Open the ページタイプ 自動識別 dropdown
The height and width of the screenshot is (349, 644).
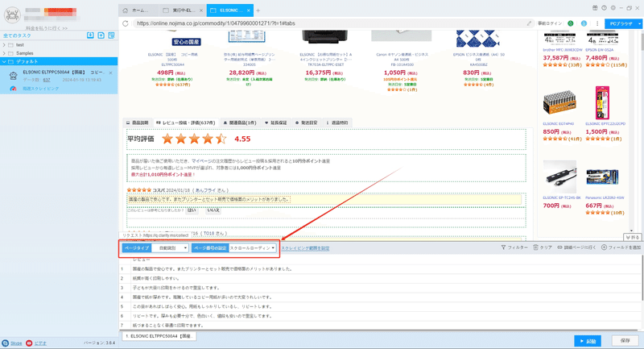(x=170, y=248)
